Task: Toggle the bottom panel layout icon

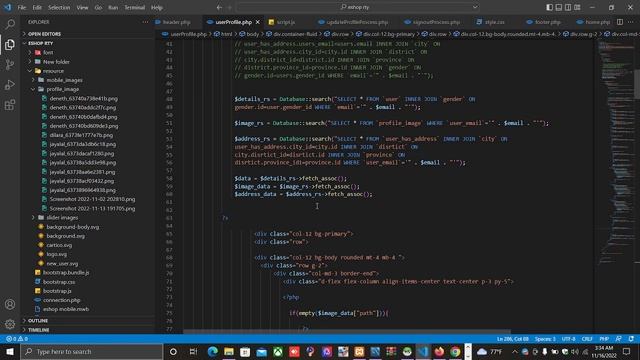Action: [559, 7]
